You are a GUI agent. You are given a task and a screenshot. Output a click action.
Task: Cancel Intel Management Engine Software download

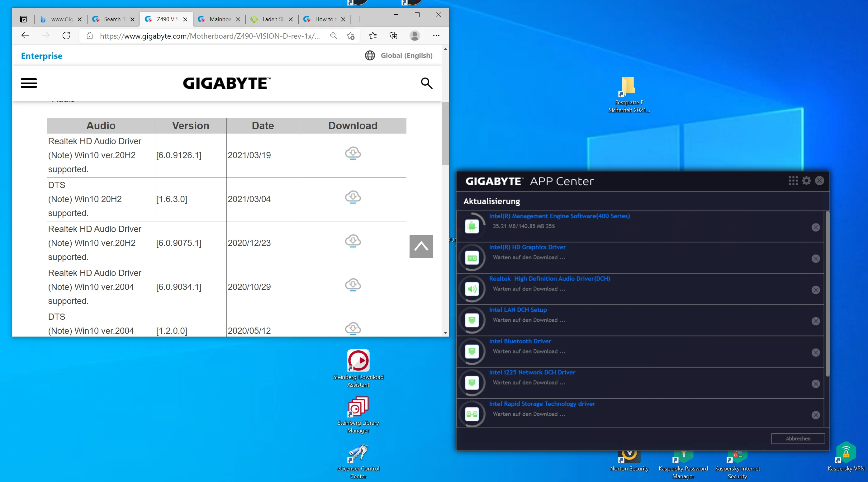815,227
